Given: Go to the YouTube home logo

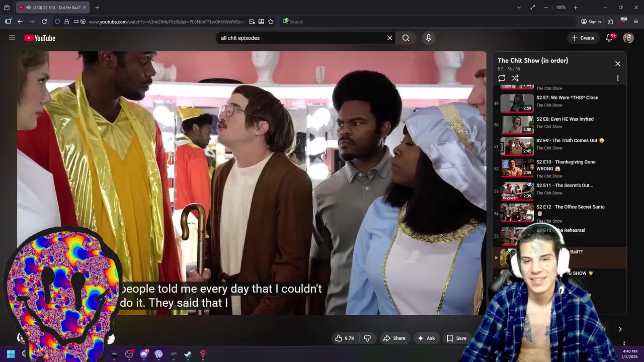Looking at the screenshot, I should (40, 38).
